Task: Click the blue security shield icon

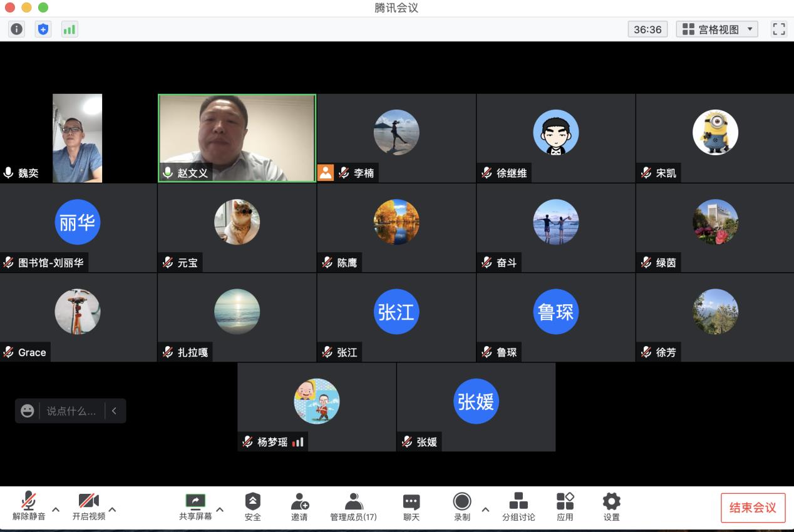Action: click(43, 29)
